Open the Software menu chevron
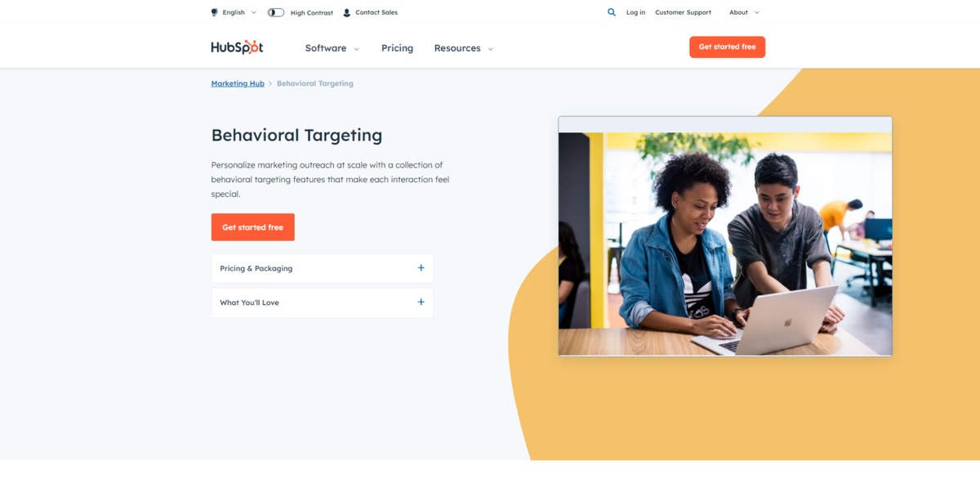Image resolution: width=980 pixels, height=488 pixels. (x=356, y=49)
